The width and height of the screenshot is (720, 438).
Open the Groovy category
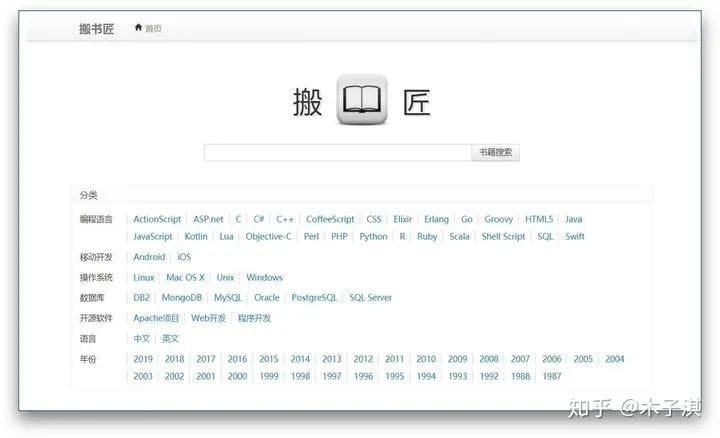pyautogui.click(x=498, y=219)
